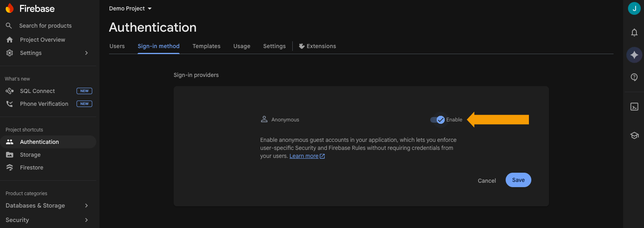This screenshot has height=228, width=644.
Task: Click the What's new section label
Action: click(17, 79)
